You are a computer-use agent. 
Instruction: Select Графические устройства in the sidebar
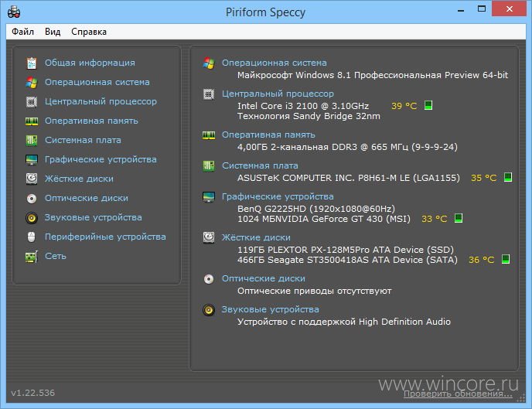click(101, 159)
